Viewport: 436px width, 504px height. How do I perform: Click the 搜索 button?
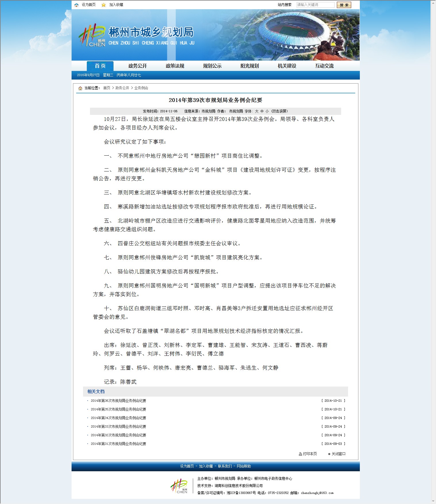click(344, 5)
